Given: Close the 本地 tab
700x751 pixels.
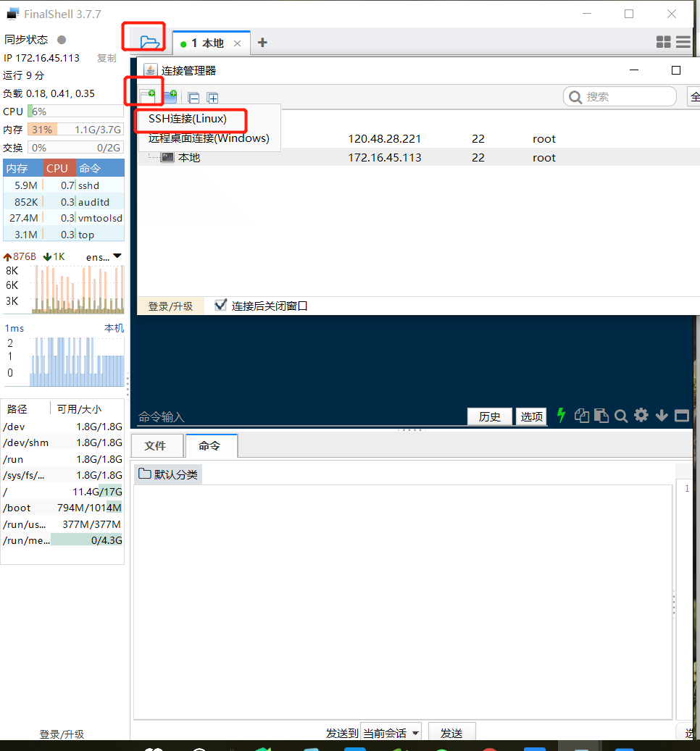Looking at the screenshot, I should tap(237, 43).
